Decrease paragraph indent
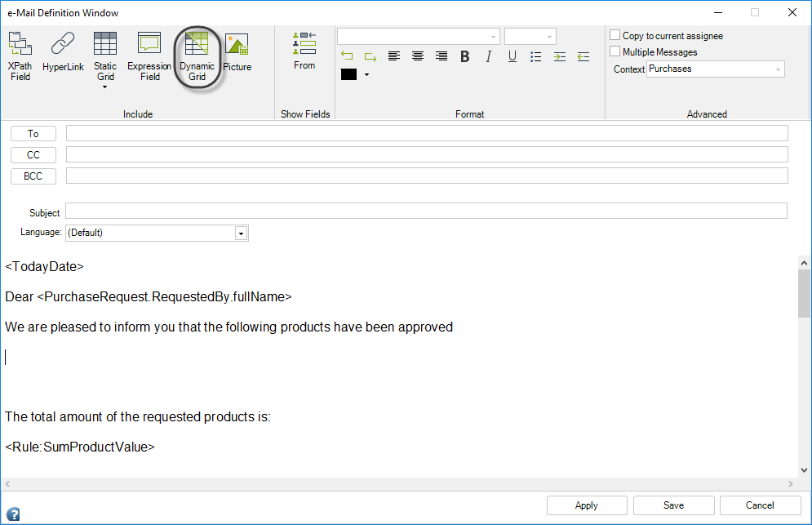Viewport: 812px width, 525px height. pyautogui.click(x=583, y=56)
